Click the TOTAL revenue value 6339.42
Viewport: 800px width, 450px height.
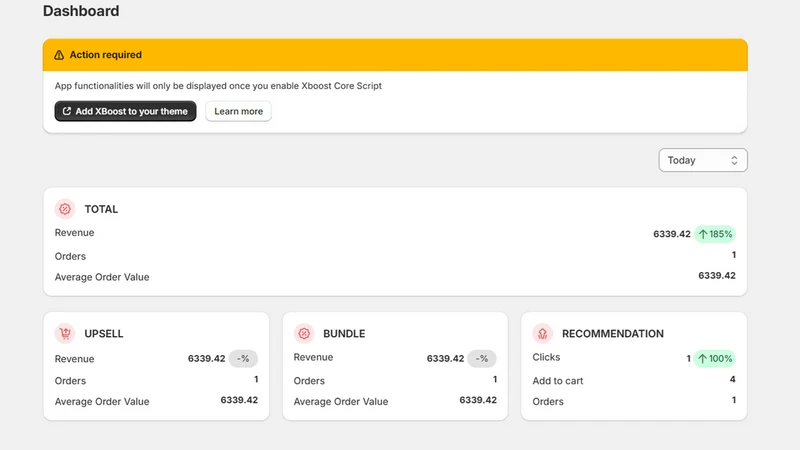(x=671, y=234)
